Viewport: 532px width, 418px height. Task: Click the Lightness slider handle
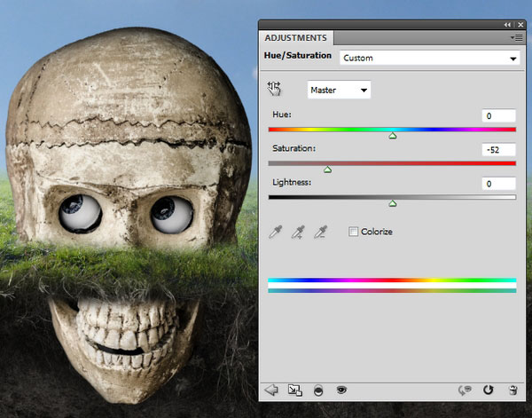[x=393, y=203]
